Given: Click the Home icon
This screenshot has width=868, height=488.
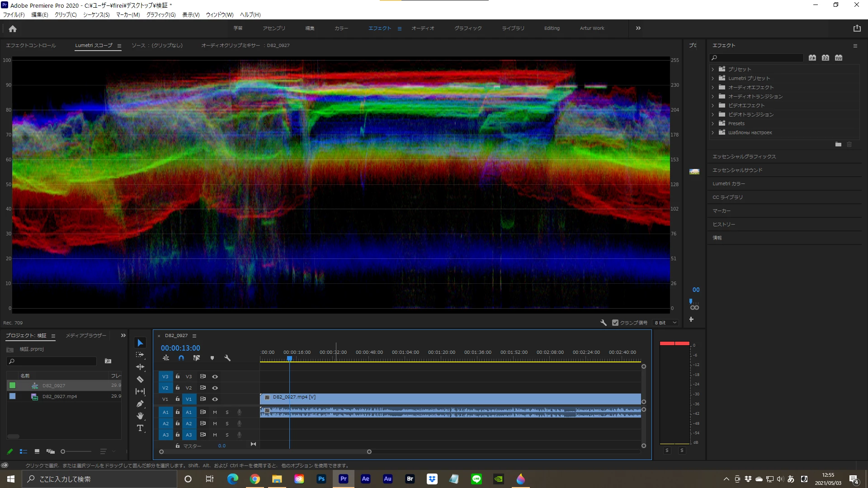Looking at the screenshot, I should pyautogui.click(x=13, y=28).
